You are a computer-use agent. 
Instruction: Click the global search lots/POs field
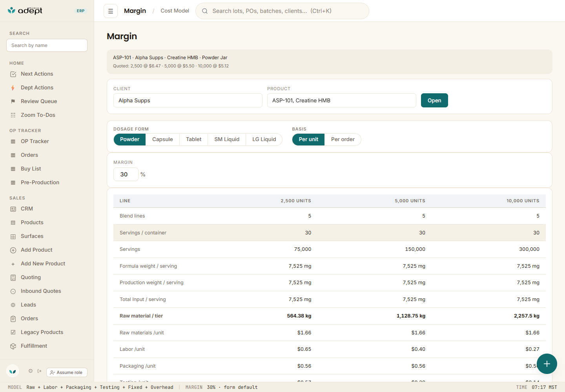[282, 11]
